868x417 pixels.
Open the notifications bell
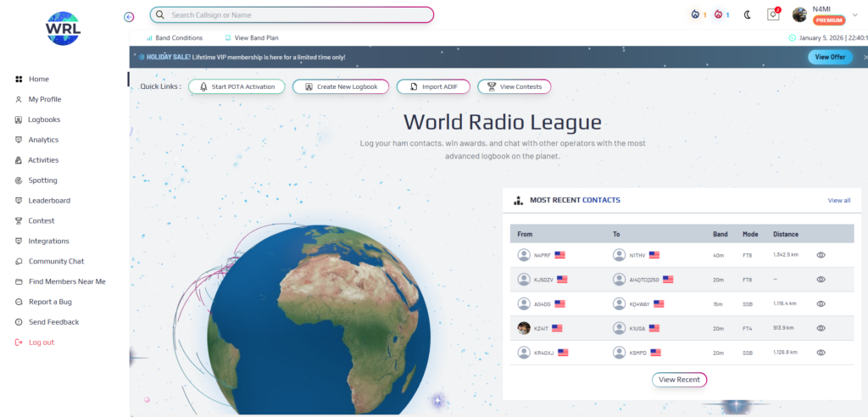772,14
